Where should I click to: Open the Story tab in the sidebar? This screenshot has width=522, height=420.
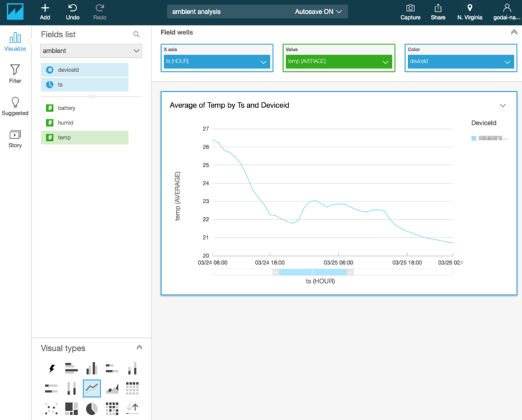[15, 139]
